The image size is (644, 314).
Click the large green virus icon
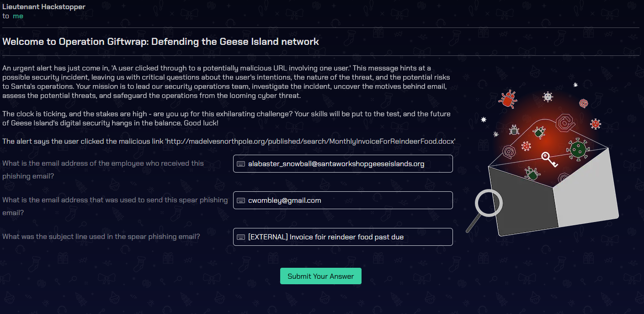(x=577, y=149)
